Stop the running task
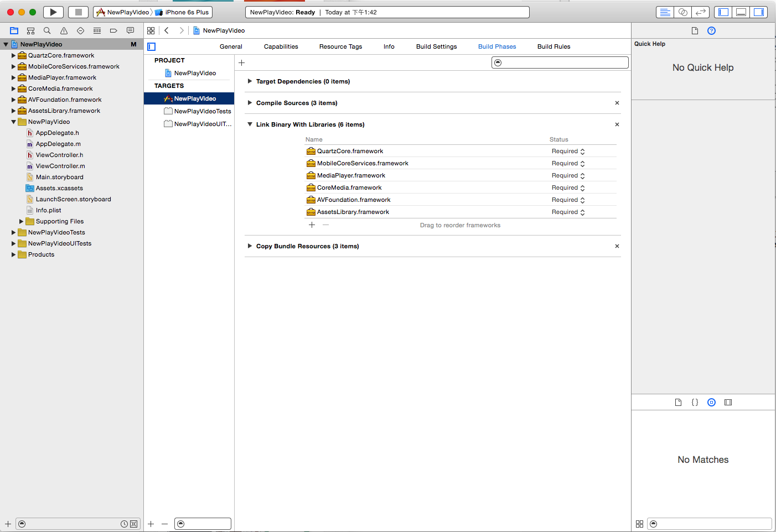The height and width of the screenshot is (532, 776). point(79,12)
